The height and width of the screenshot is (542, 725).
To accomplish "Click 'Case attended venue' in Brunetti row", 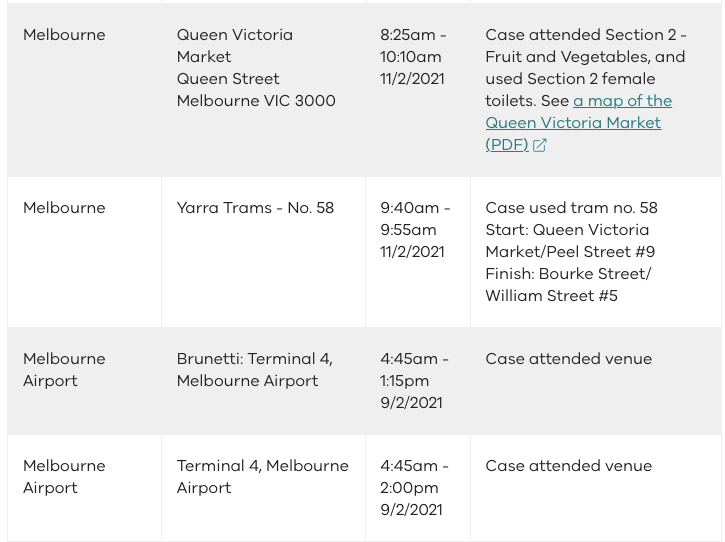I will click(x=569, y=358).
